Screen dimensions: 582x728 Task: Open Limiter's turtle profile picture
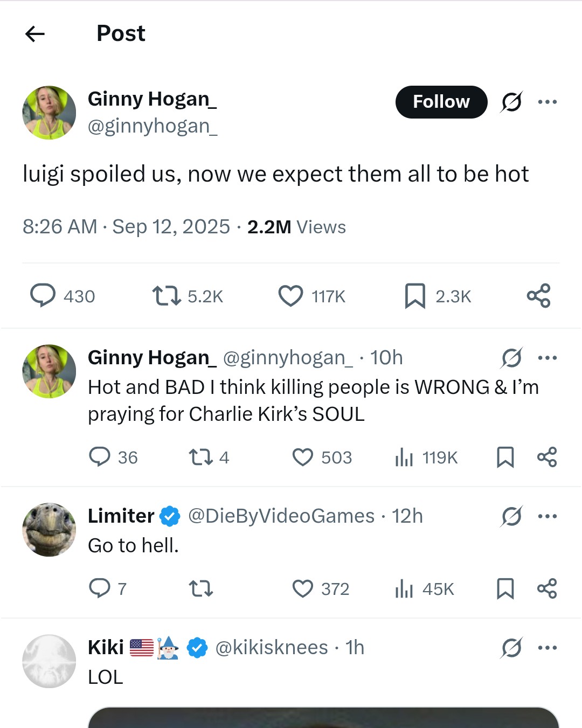click(x=49, y=530)
